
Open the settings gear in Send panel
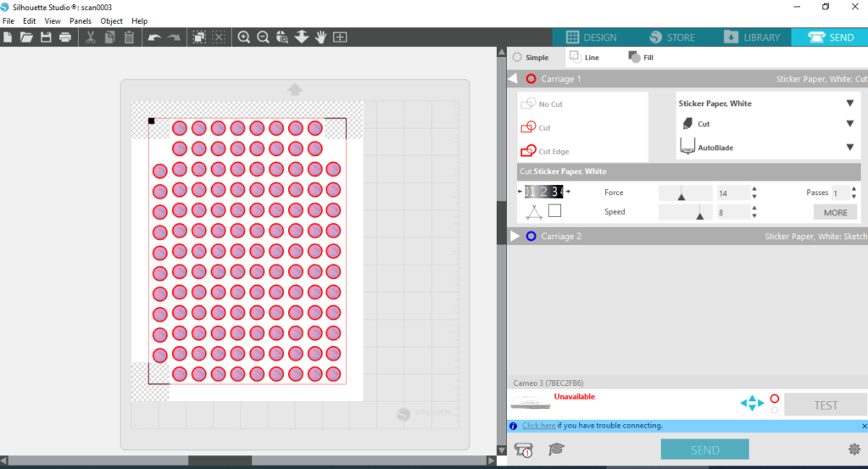click(853, 449)
